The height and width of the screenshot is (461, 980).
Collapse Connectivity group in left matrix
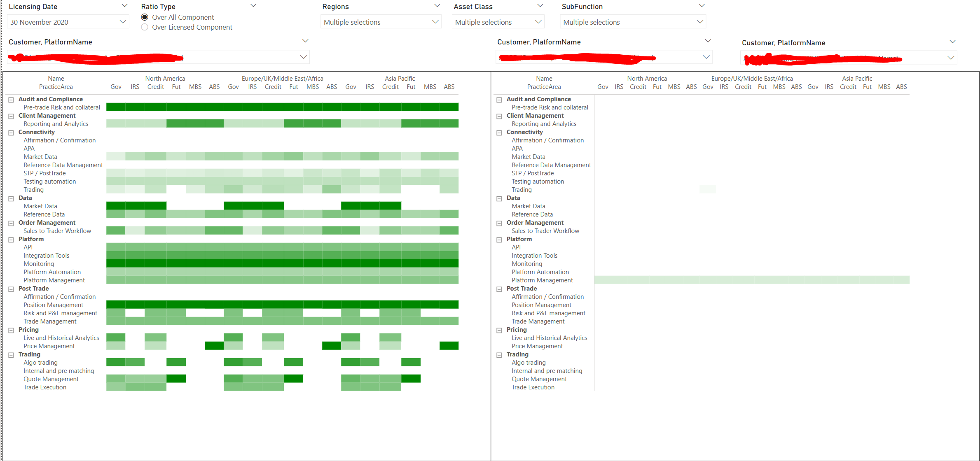pyautogui.click(x=11, y=133)
